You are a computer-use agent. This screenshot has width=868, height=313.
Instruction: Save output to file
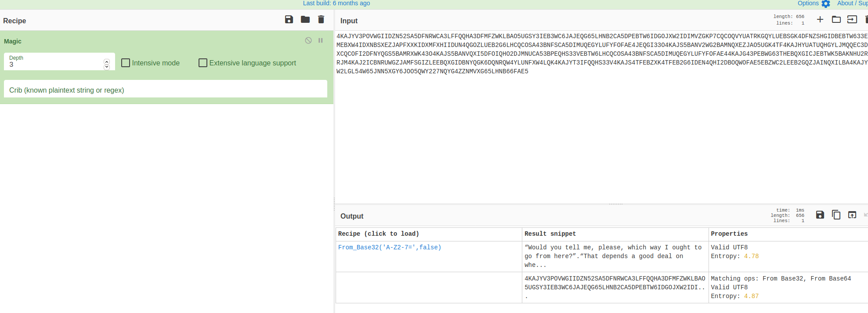(x=820, y=215)
